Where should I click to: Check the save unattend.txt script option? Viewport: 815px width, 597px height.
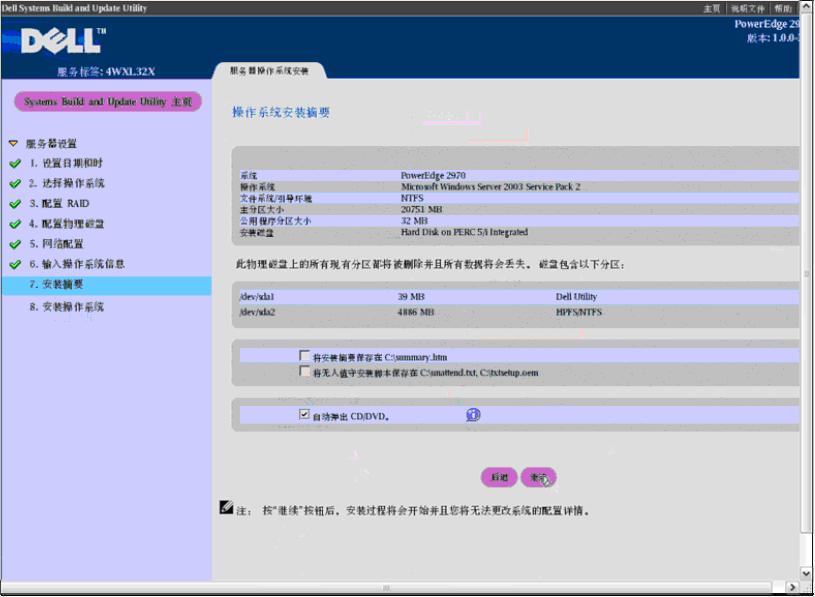point(304,372)
